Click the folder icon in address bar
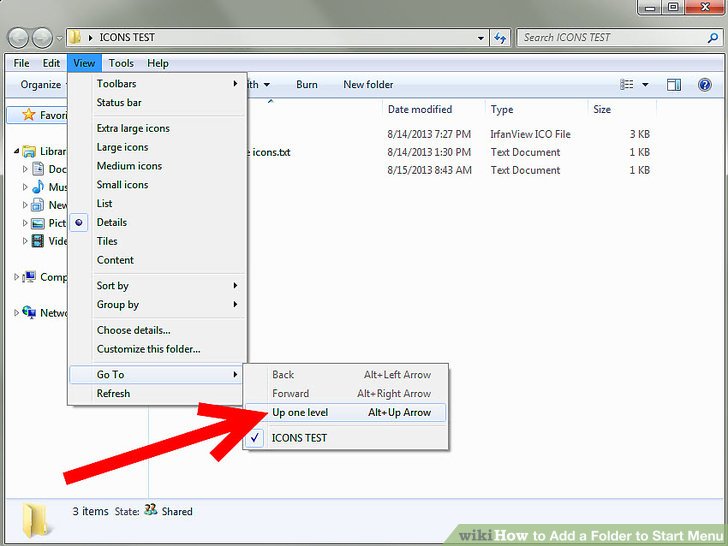728x546 pixels. pos(75,37)
